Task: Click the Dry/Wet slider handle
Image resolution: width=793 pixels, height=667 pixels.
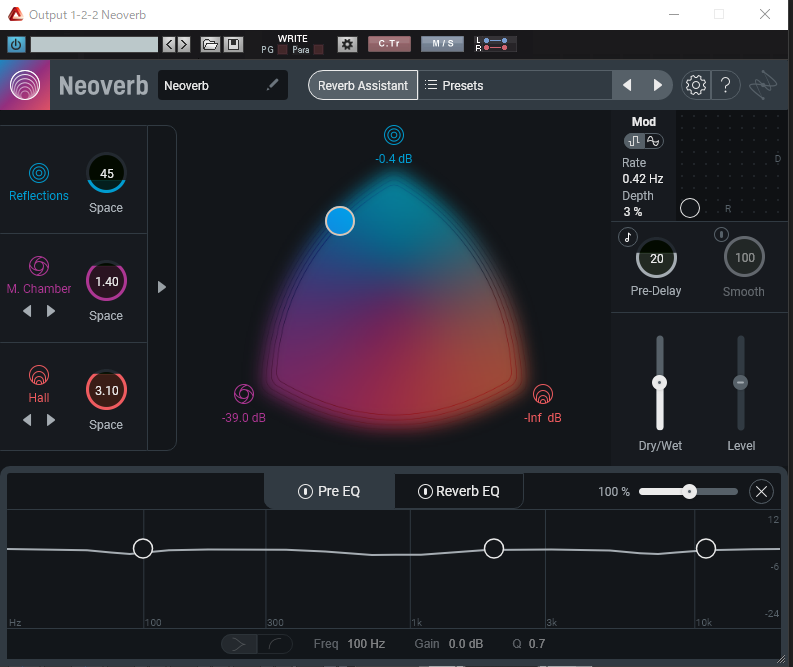Action: point(659,382)
